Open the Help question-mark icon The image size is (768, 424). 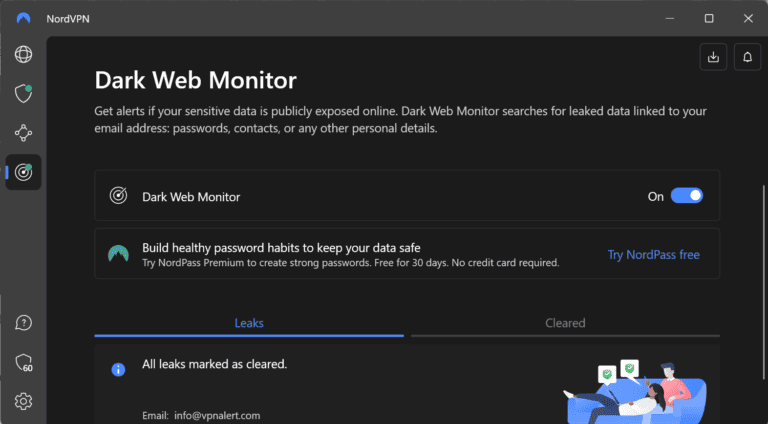pos(23,323)
